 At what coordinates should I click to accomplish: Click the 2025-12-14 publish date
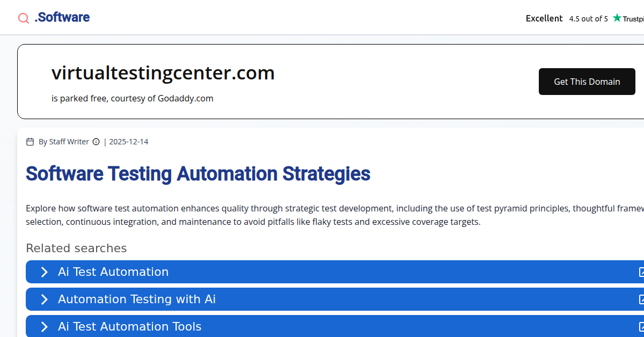[x=129, y=142]
